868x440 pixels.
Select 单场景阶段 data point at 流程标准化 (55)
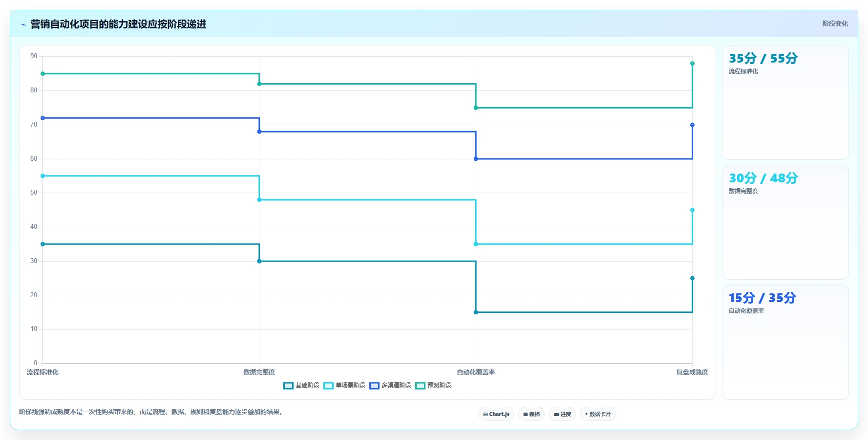pyautogui.click(x=42, y=176)
